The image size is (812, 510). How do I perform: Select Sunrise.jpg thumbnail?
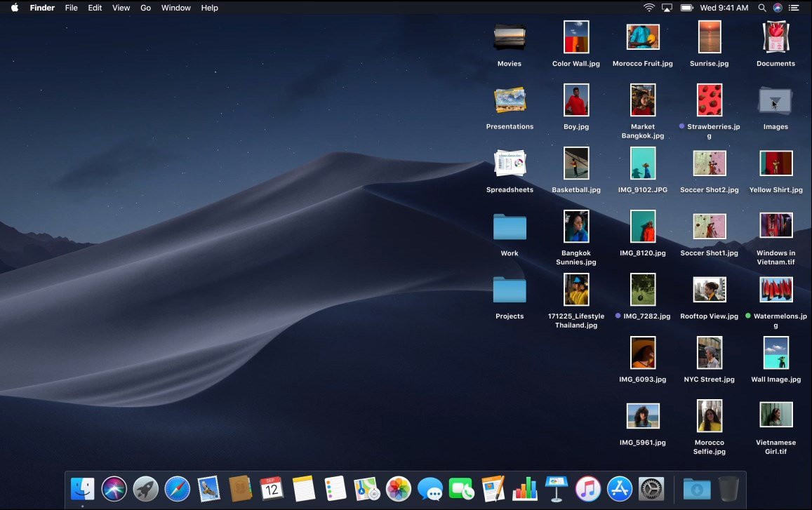pos(709,36)
